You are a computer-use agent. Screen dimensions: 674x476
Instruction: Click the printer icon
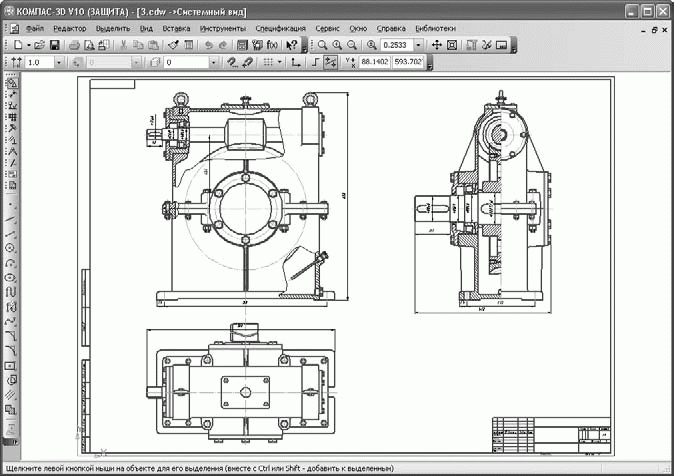74,45
